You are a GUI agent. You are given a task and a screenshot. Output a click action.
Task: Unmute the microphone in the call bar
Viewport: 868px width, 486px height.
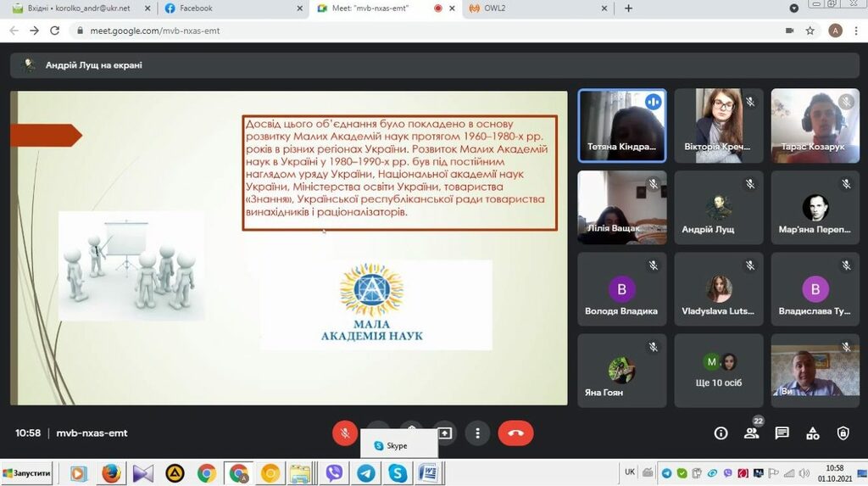[x=344, y=433]
